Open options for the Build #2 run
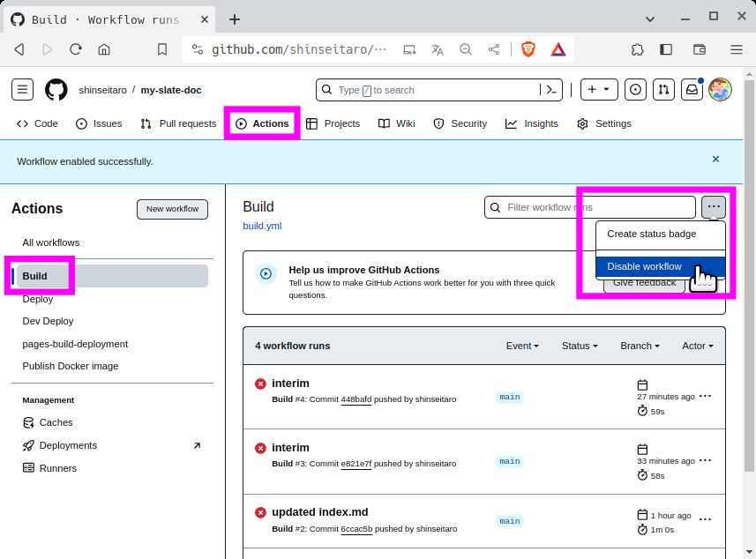This screenshot has height=559, width=756. click(705, 519)
